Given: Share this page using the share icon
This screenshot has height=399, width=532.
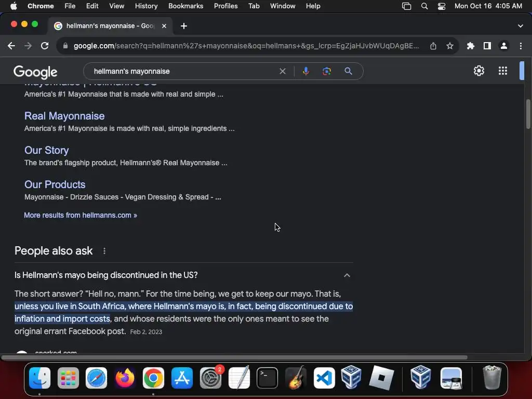Looking at the screenshot, I should 433,46.
